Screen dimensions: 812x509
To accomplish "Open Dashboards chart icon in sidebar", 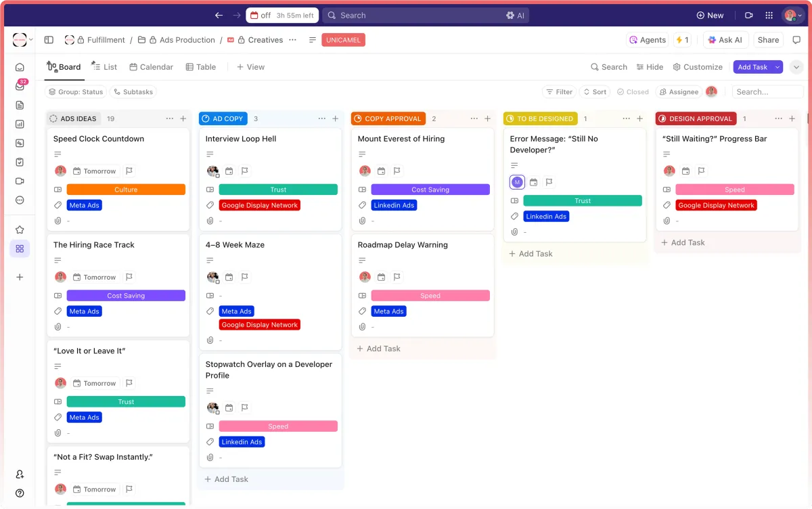I will [20, 124].
